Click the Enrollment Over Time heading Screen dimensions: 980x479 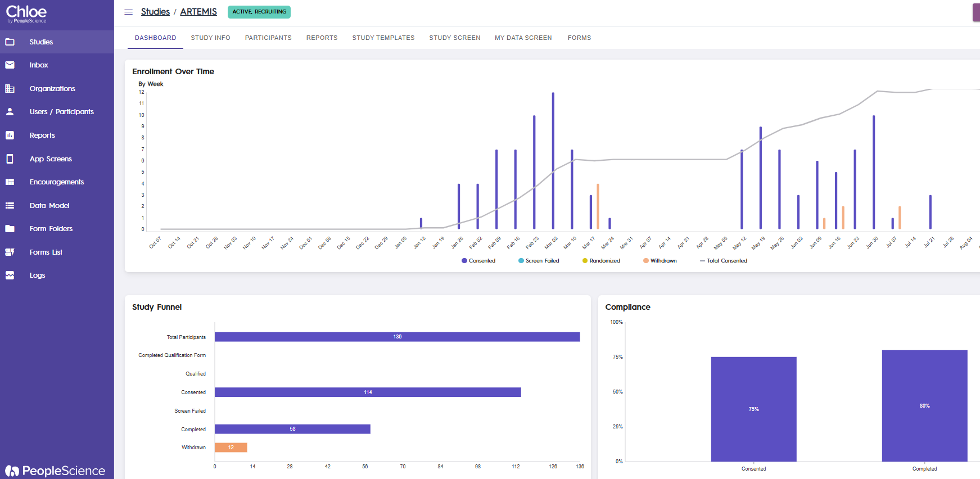coord(173,71)
